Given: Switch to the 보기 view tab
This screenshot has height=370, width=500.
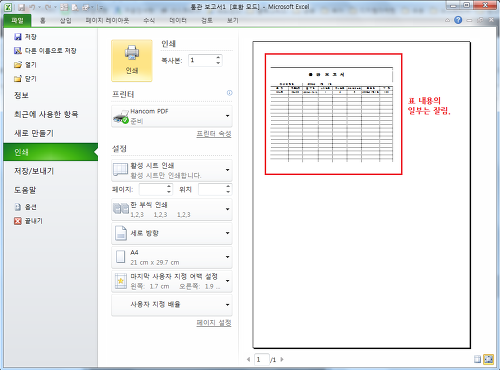Looking at the screenshot, I should click(233, 21).
